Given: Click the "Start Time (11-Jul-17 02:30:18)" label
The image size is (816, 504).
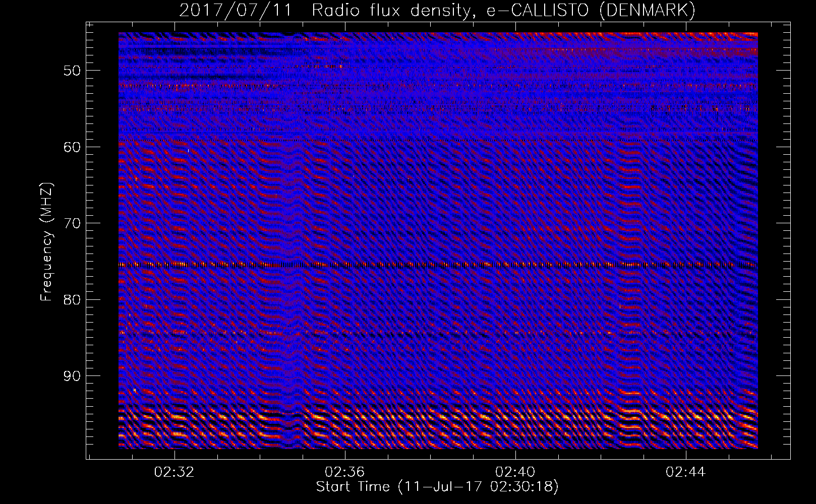Looking at the screenshot, I should [x=437, y=487].
